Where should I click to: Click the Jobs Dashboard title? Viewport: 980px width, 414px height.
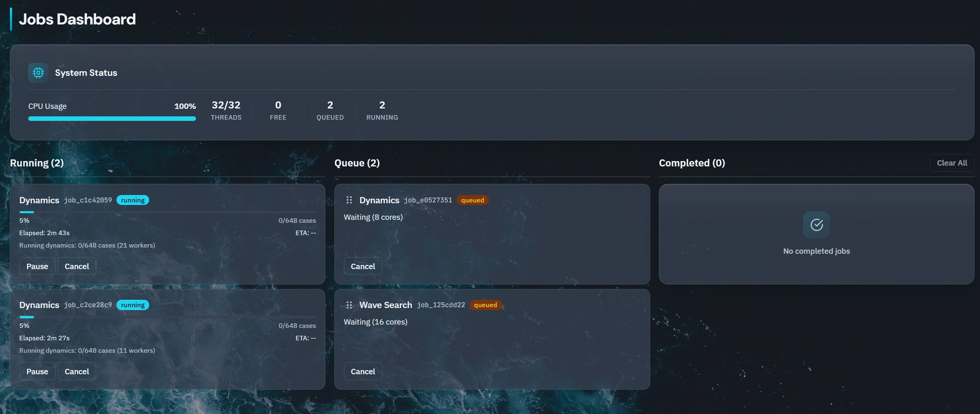[x=77, y=19]
